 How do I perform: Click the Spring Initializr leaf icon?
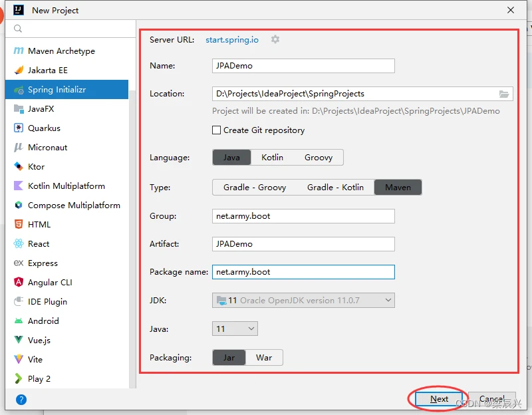click(x=19, y=90)
